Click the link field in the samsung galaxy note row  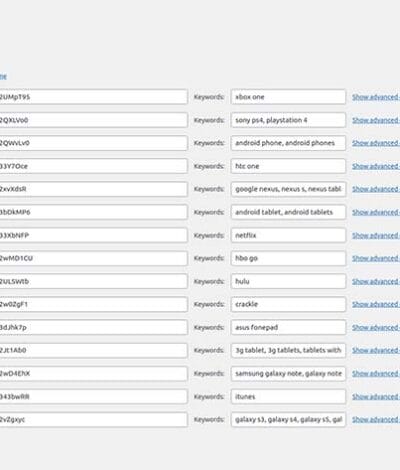pos(93,374)
